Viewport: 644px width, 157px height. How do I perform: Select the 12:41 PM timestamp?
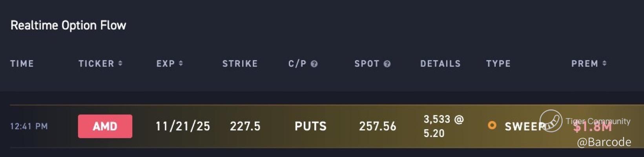(x=29, y=126)
